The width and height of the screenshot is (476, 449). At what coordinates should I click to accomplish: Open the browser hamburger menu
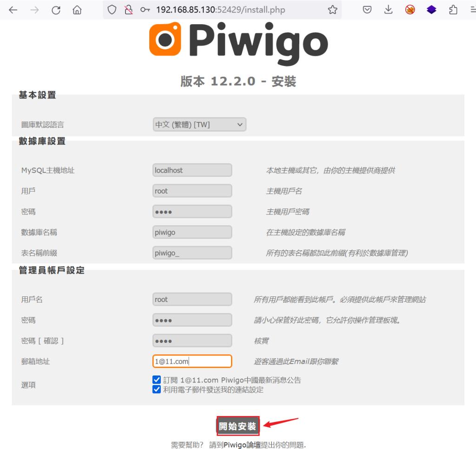click(473, 10)
